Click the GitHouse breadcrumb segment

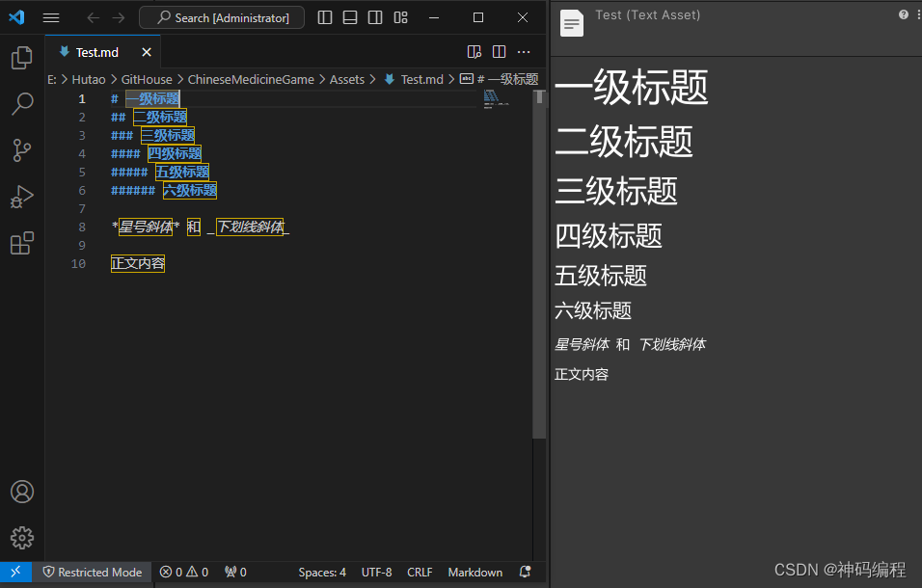[147, 79]
